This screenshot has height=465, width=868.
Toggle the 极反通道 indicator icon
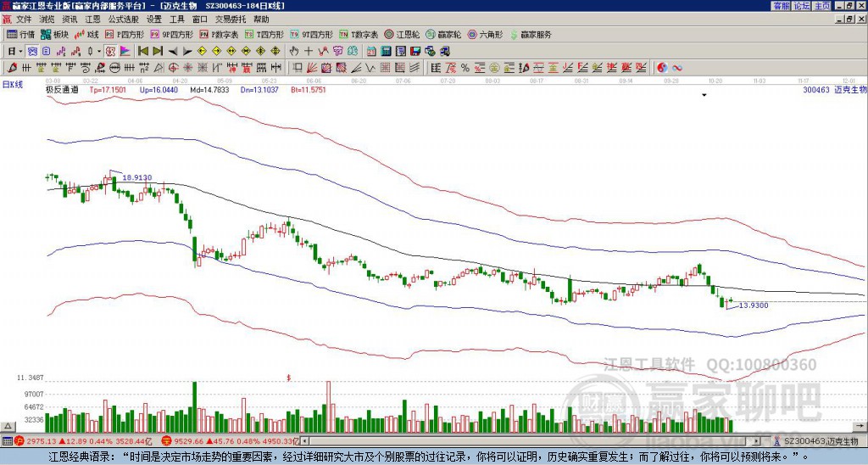[x=110, y=52]
